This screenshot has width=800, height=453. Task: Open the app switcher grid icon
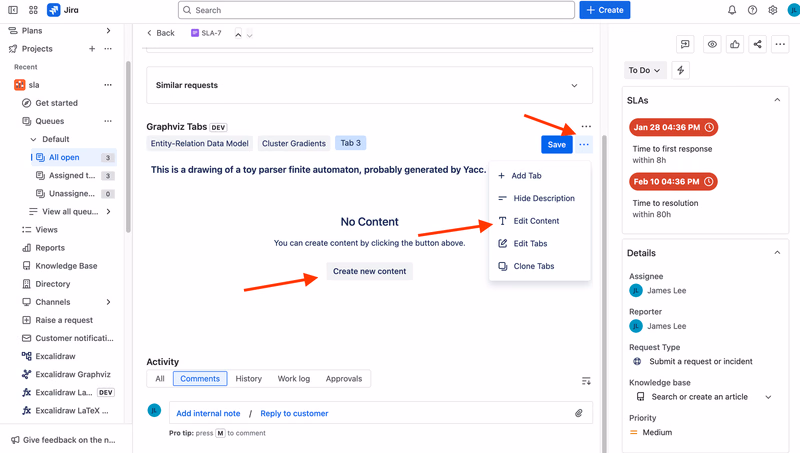[x=33, y=10]
